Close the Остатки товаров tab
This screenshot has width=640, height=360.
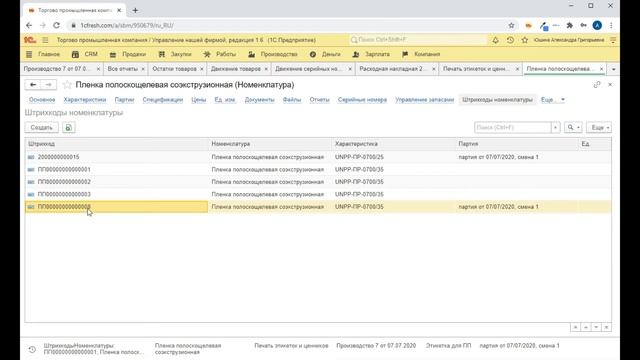tap(202, 69)
